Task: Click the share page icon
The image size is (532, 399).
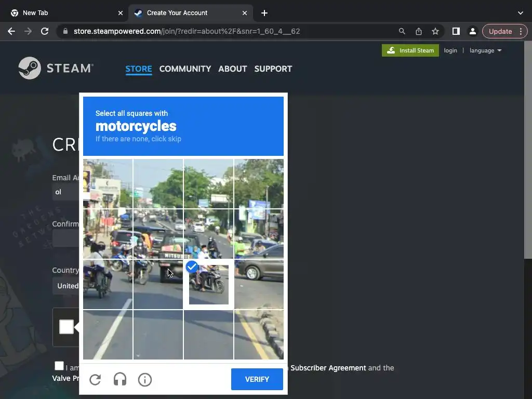Action: click(x=419, y=31)
